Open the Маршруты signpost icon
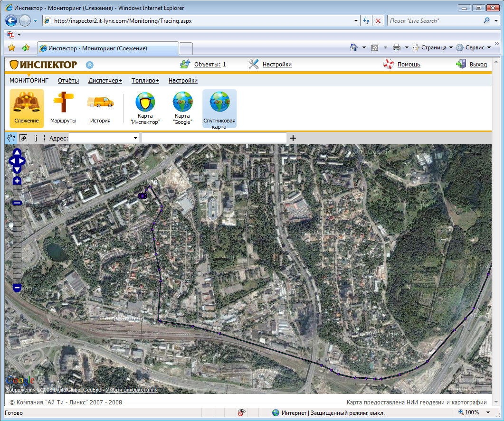504x421 pixels. tap(63, 108)
